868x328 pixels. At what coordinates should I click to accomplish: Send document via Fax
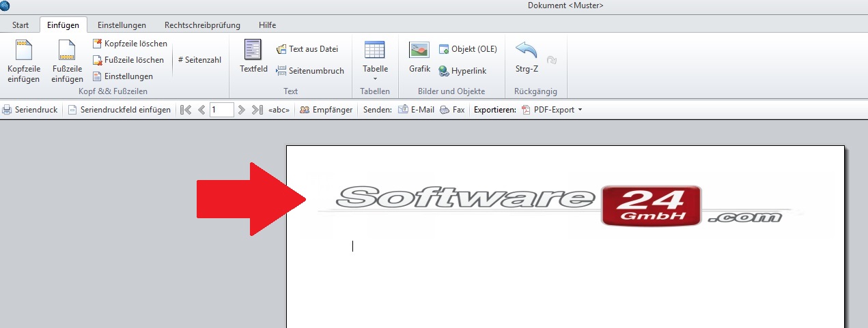click(452, 110)
